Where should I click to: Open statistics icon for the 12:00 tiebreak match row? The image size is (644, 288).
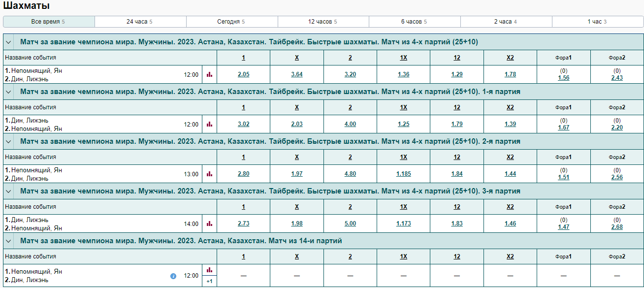pos(209,74)
